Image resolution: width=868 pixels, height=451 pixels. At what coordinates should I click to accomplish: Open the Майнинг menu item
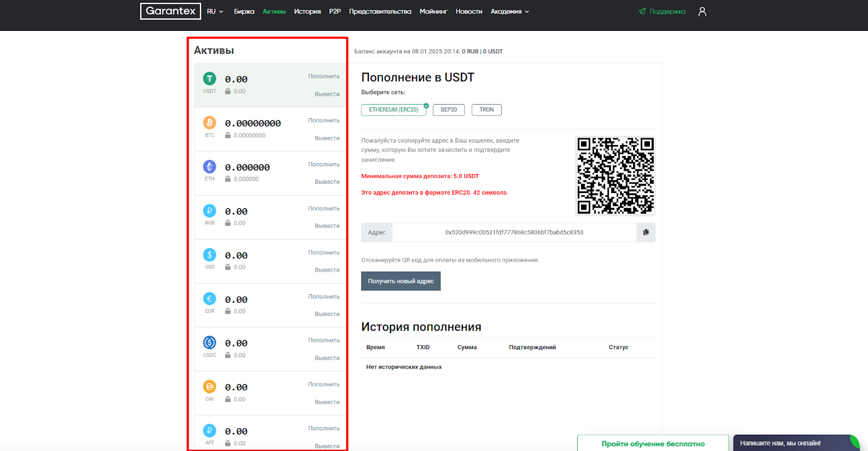433,11
